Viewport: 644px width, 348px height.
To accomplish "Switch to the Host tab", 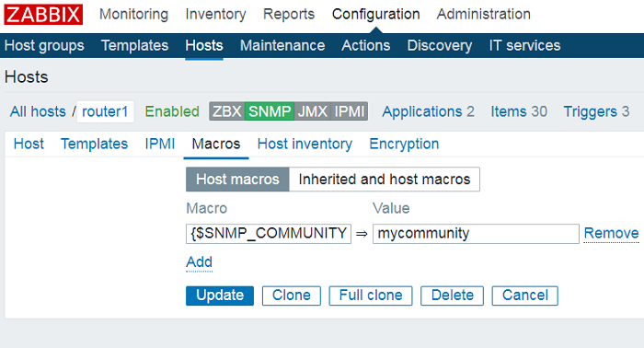I will (x=29, y=145).
